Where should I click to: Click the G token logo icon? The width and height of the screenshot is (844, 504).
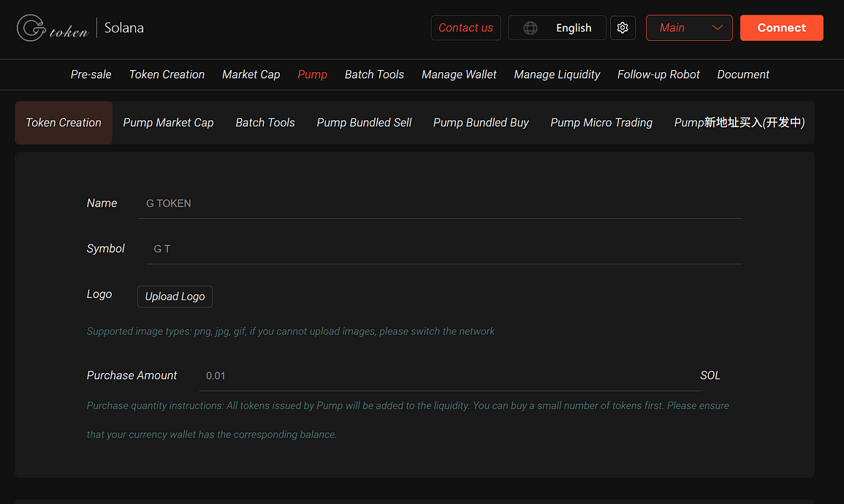[x=31, y=28]
